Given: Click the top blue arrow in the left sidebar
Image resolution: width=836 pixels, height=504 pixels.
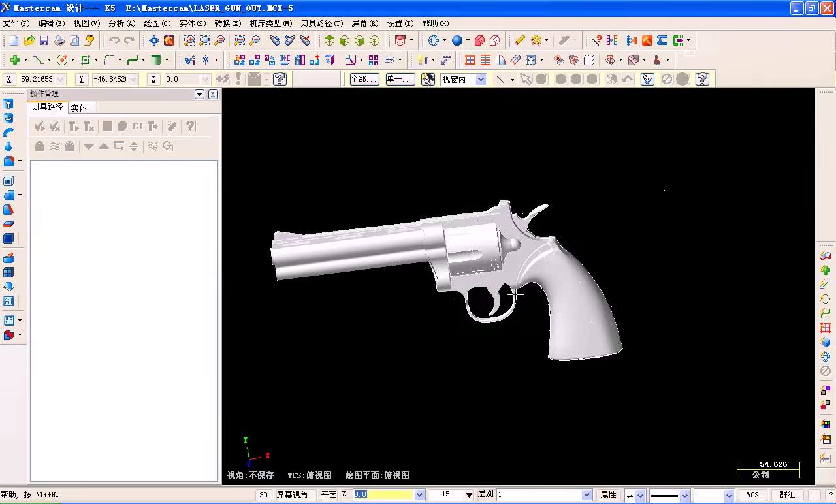Looking at the screenshot, I should point(8,104).
